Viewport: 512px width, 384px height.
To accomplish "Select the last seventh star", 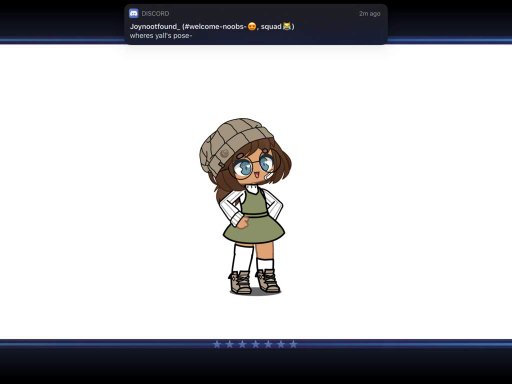I will pos(293,344).
